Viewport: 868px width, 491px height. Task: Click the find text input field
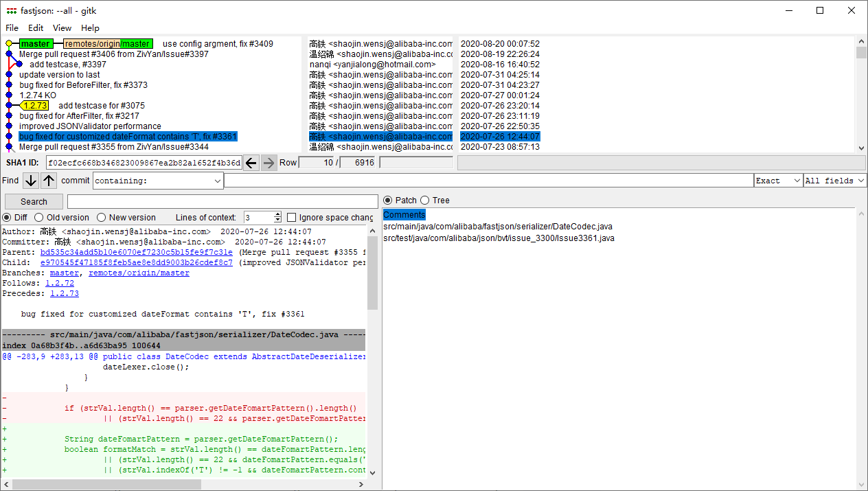tap(489, 181)
